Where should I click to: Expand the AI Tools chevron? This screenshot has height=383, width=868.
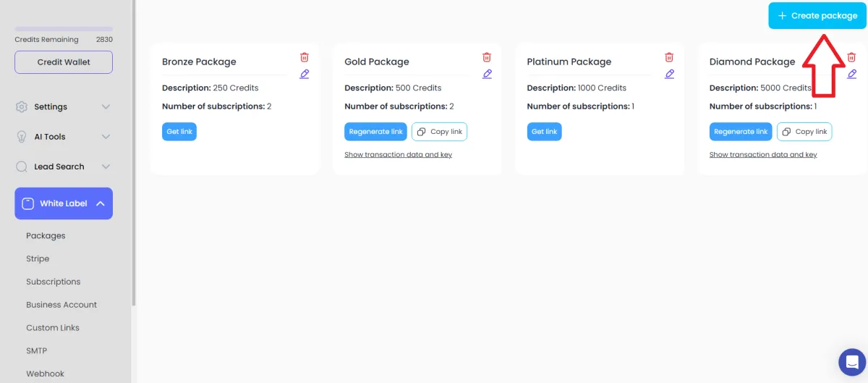point(106,136)
